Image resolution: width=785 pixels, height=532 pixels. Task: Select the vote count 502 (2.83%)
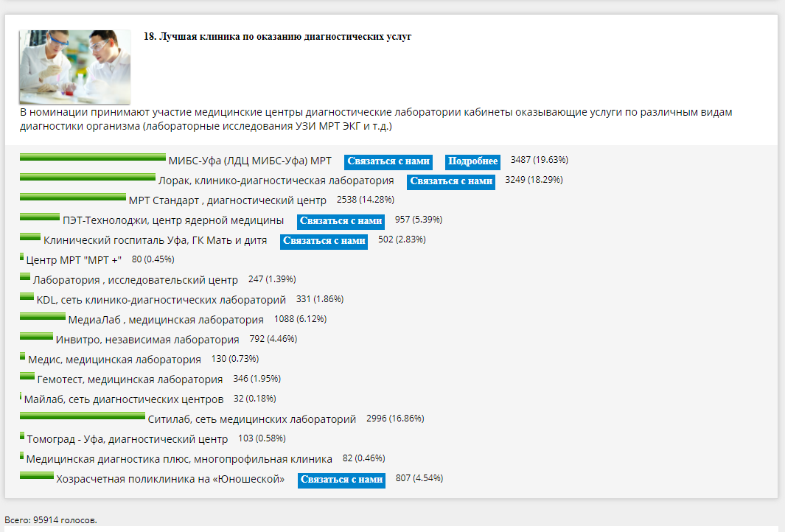[x=402, y=239]
